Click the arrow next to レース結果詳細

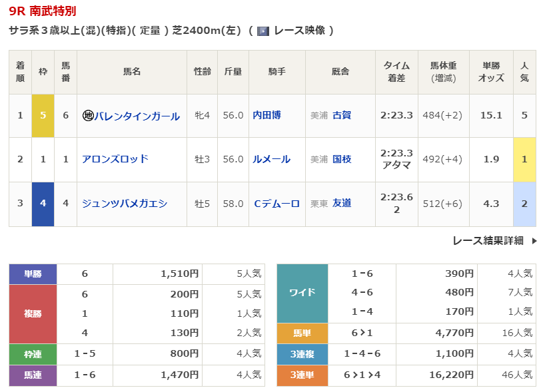point(534,241)
